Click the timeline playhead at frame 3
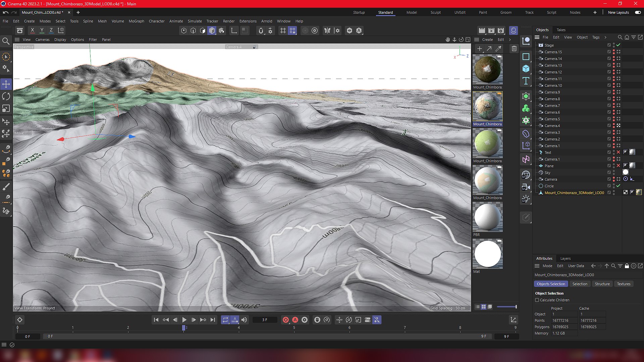Image resolution: width=644 pixels, height=362 pixels. pyautogui.click(x=183, y=328)
